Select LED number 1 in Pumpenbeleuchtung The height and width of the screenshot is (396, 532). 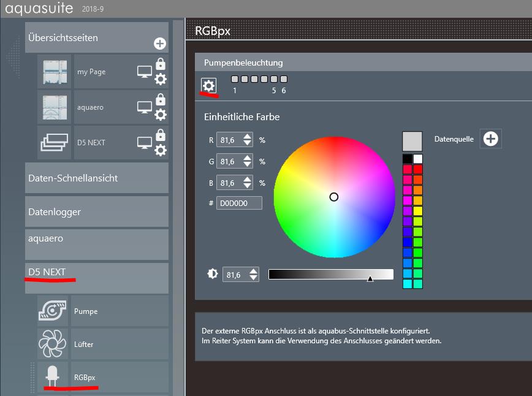(235, 79)
